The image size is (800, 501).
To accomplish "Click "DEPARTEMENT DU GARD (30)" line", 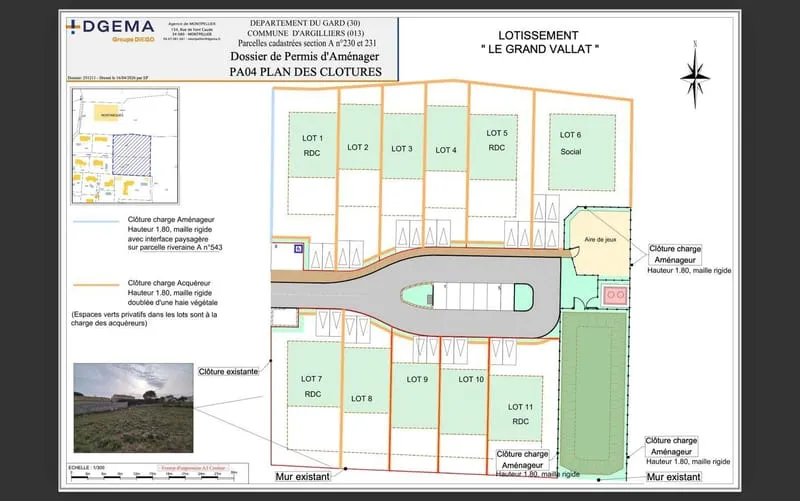I will [x=305, y=23].
